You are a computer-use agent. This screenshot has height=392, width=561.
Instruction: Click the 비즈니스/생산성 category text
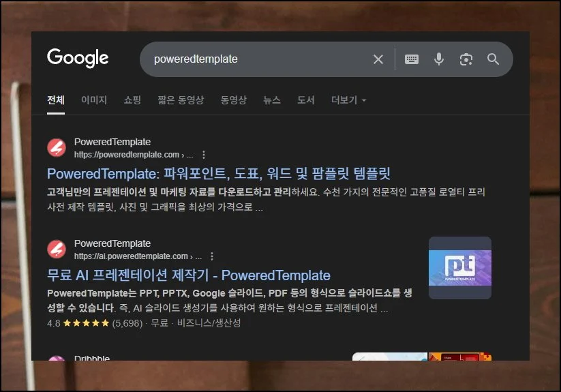(209, 323)
